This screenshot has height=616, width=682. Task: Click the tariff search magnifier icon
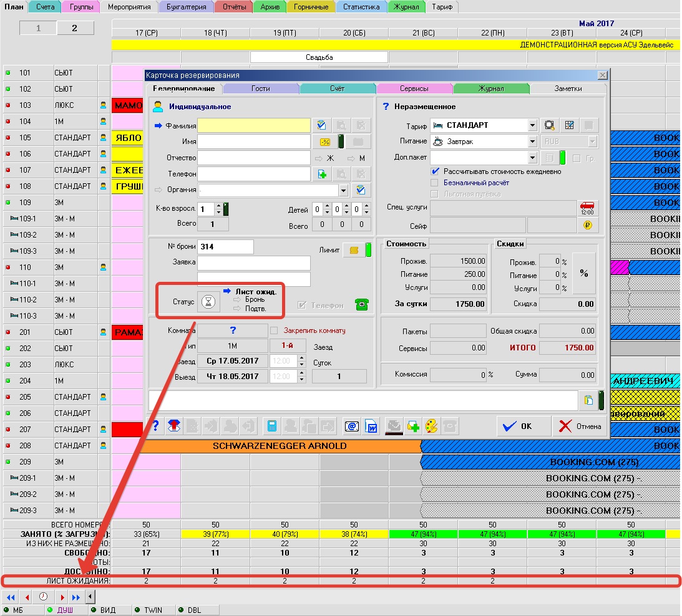pyautogui.click(x=549, y=126)
